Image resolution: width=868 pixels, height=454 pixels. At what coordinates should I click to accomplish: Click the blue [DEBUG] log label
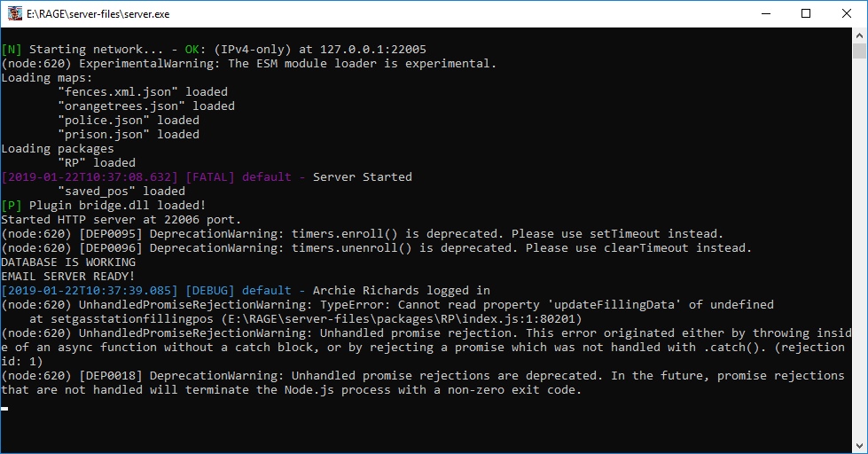pos(210,291)
